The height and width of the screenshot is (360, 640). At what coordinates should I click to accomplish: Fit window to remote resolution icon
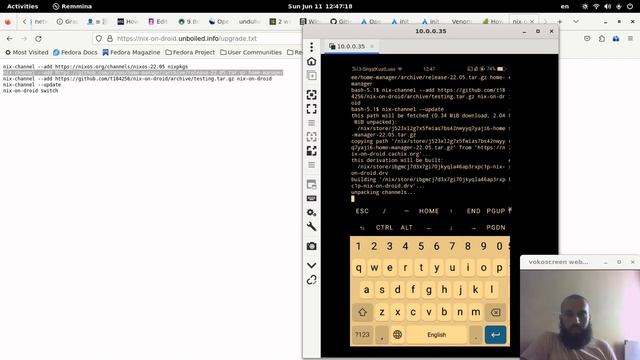click(311, 95)
